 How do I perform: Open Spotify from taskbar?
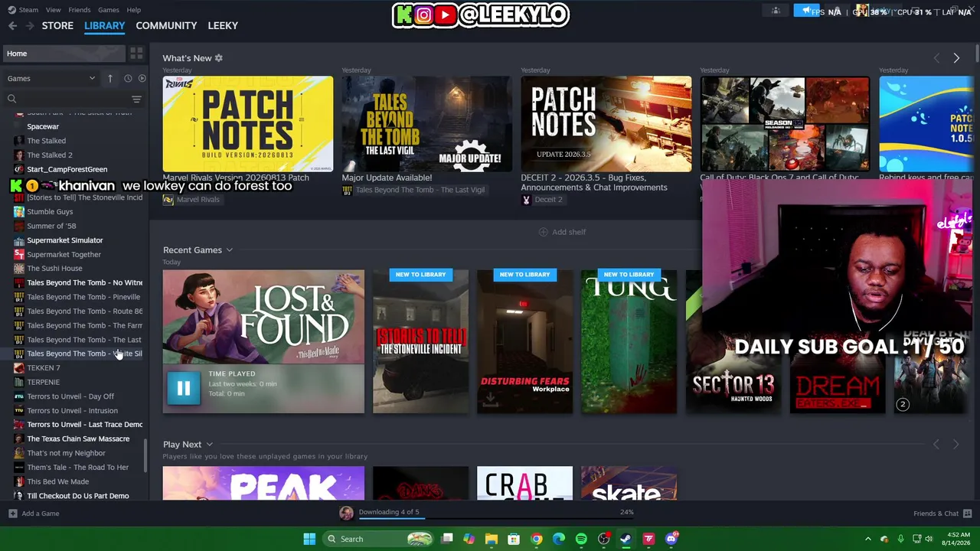click(581, 539)
